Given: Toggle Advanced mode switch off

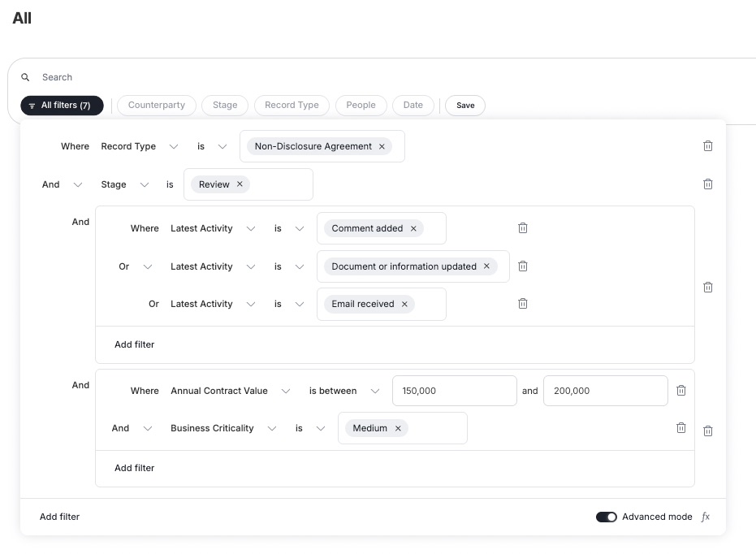Looking at the screenshot, I should point(606,517).
